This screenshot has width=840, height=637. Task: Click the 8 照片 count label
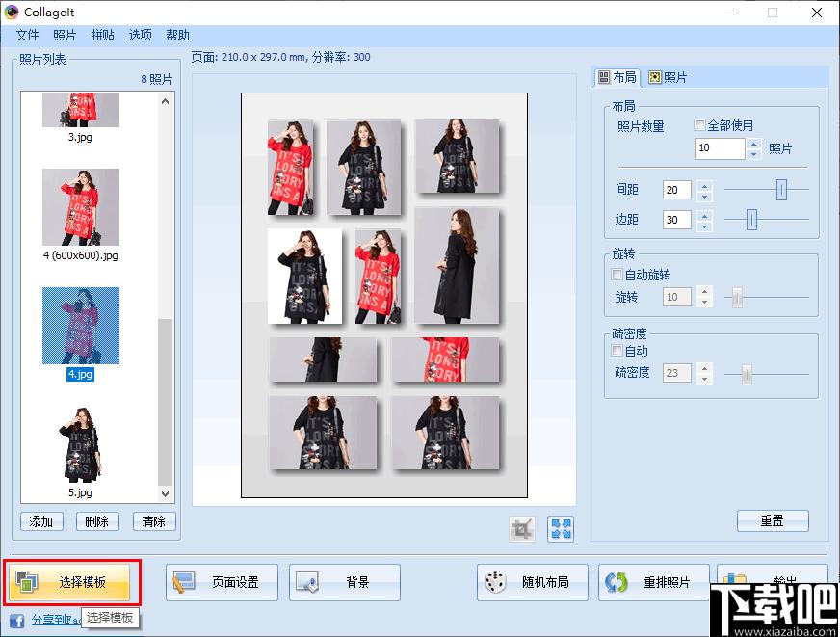pyautogui.click(x=156, y=79)
